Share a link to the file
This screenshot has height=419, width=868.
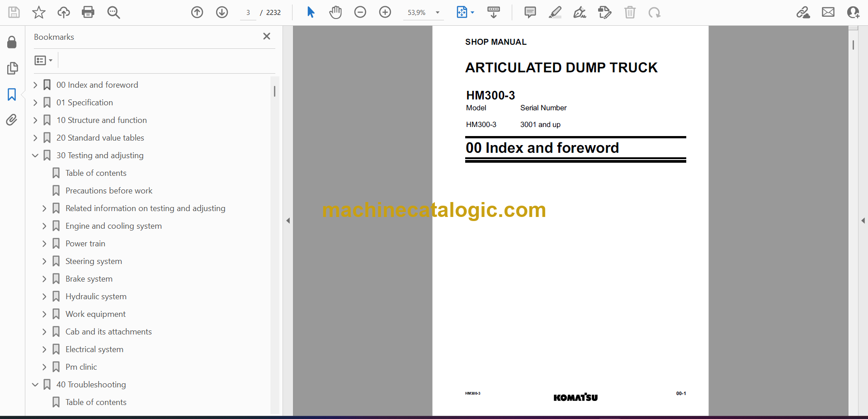click(x=803, y=12)
